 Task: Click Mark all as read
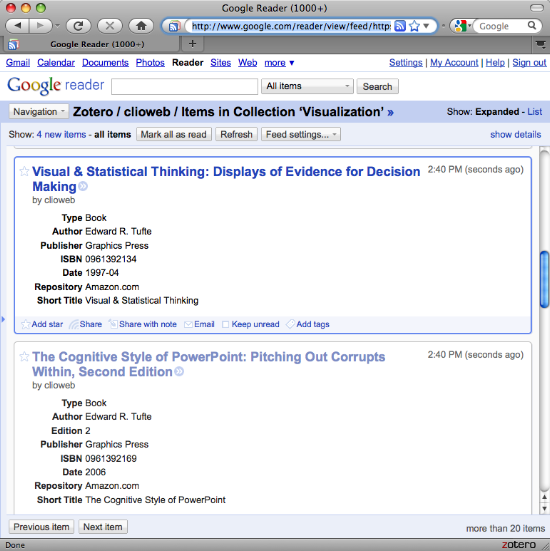pyautogui.click(x=174, y=134)
